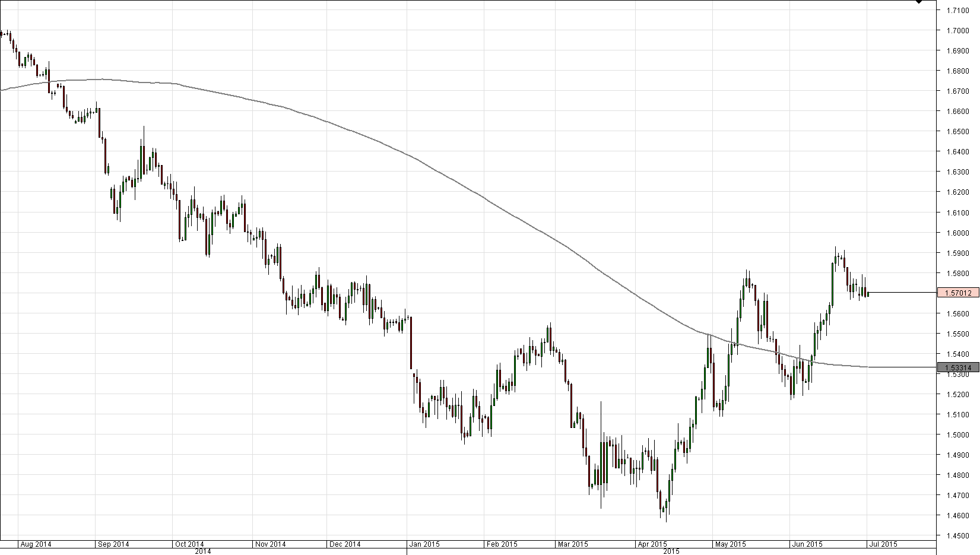Select the Jul 2015 label on time axis
The width and height of the screenshot is (980, 555).
(x=883, y=544)
